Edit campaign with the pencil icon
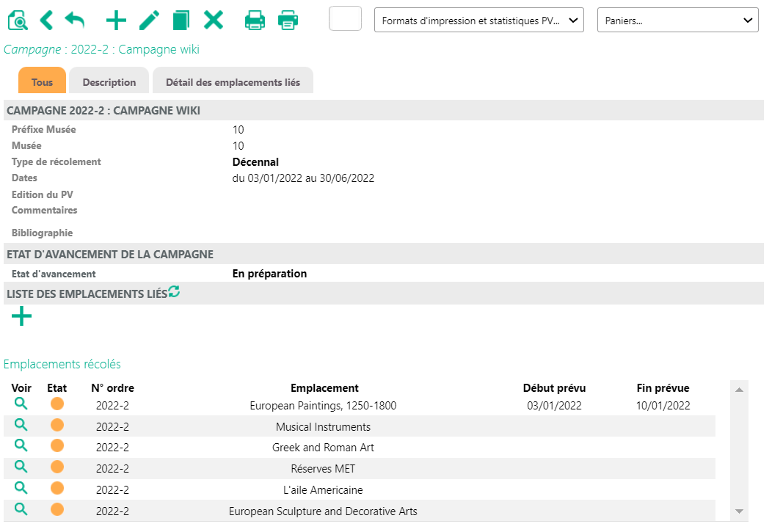The image size is (772, 532). [149, 20]
